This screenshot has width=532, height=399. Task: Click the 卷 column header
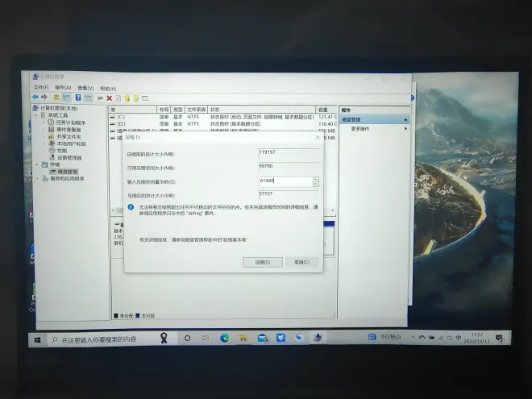133,110
